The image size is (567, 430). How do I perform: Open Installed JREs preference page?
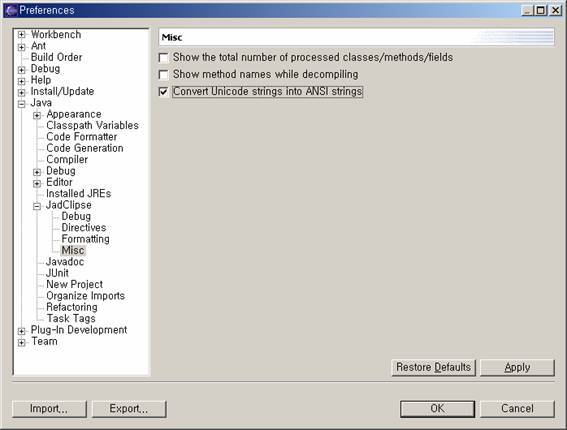[x=78, y=193]
